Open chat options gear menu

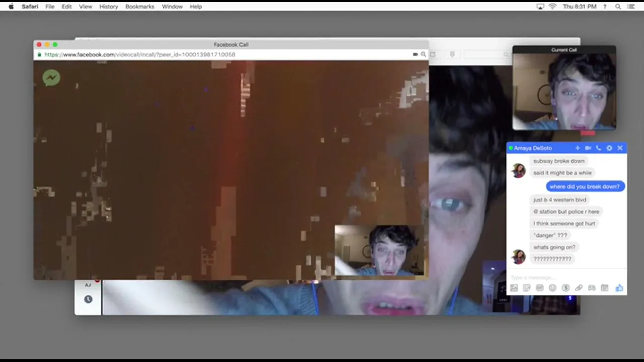point(609,148)
